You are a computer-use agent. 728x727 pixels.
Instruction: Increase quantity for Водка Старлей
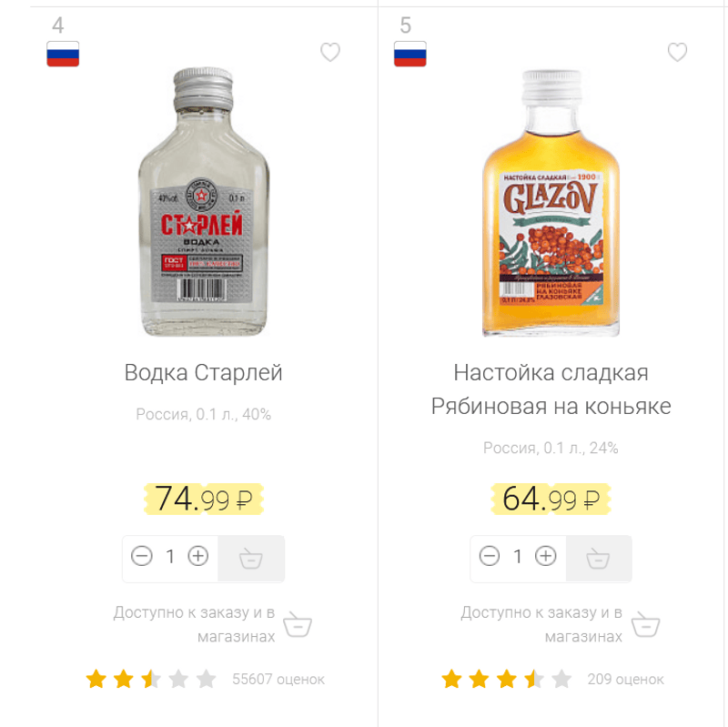(198, 556)
